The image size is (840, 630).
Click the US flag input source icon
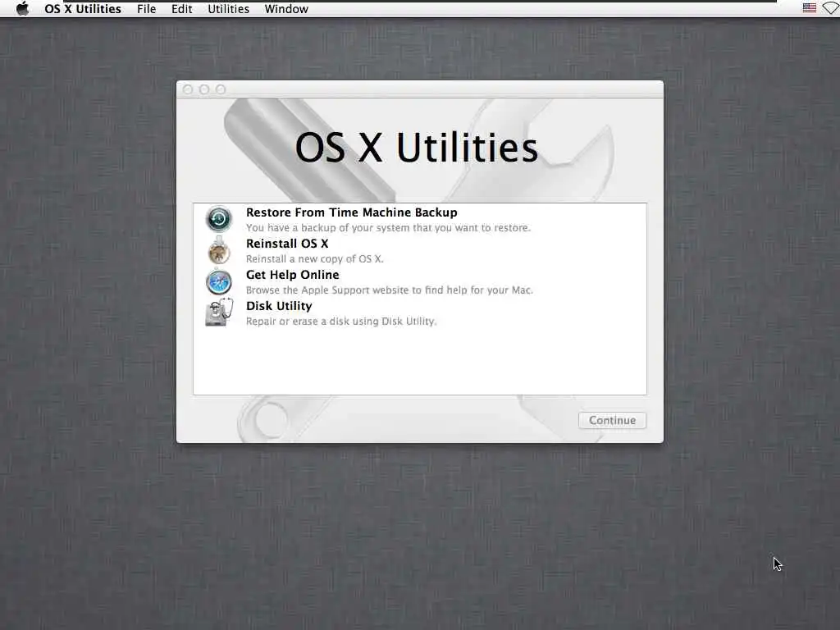click(810, 8)
